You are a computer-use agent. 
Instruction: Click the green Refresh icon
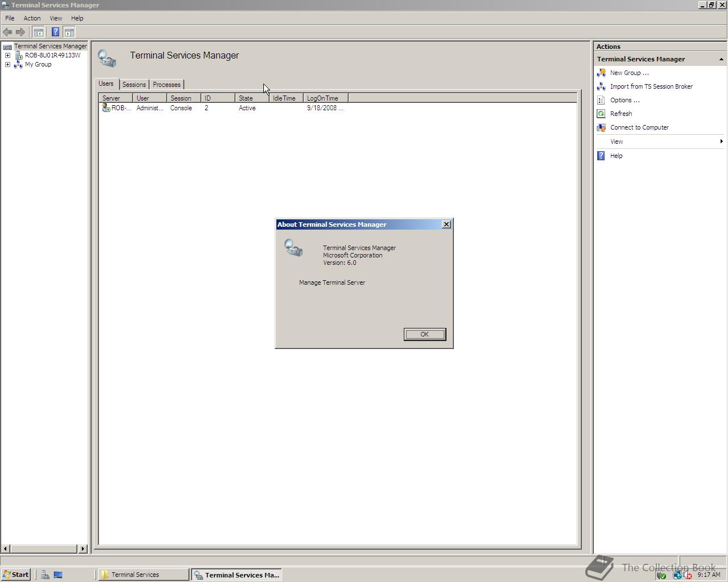[x=601, y=114]
